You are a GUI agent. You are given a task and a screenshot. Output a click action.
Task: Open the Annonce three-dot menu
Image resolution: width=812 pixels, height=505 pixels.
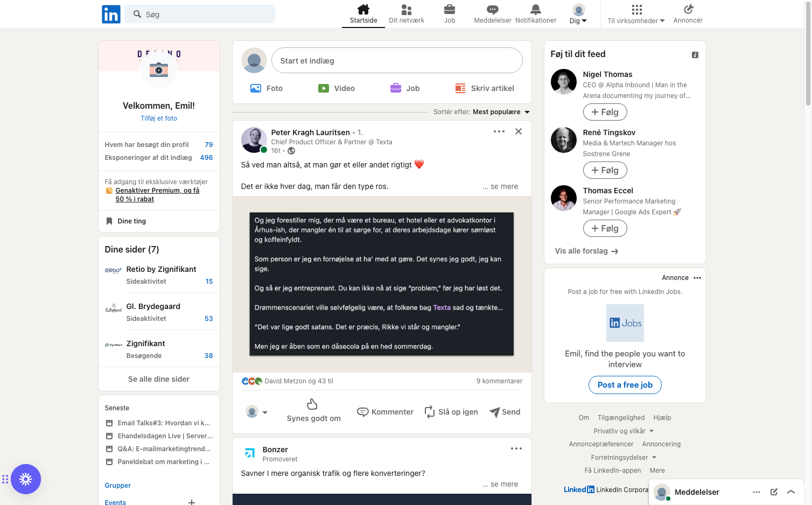697,278
